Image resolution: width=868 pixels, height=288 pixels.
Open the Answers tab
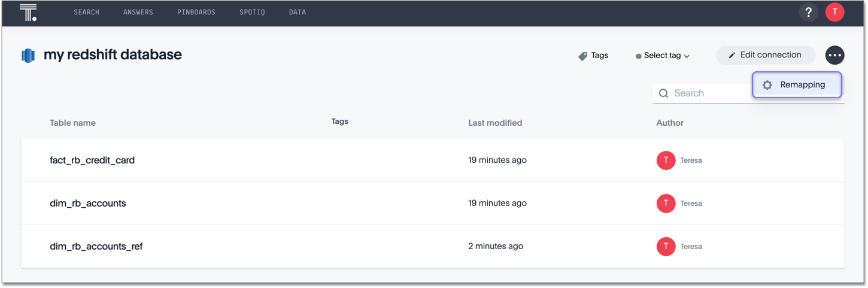(x=138, y=13)
